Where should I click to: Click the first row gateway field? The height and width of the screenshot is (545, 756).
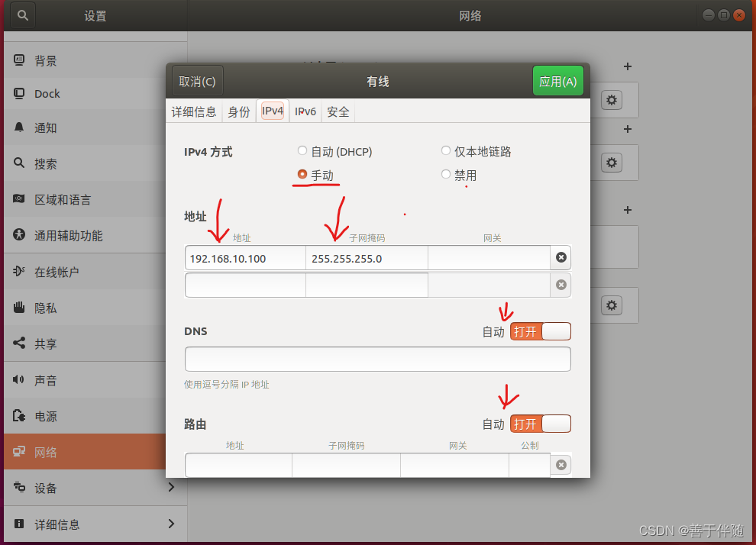point(489,258)
